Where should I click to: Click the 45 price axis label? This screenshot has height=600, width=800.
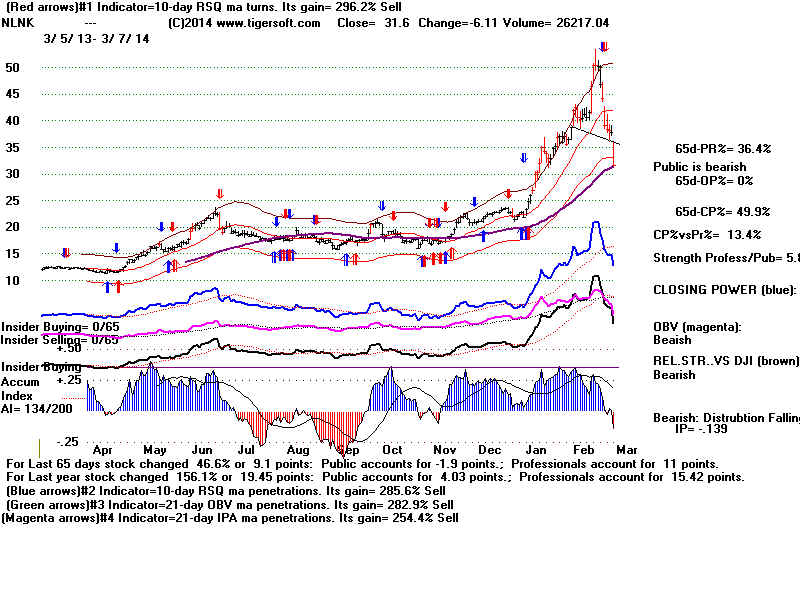12,94
